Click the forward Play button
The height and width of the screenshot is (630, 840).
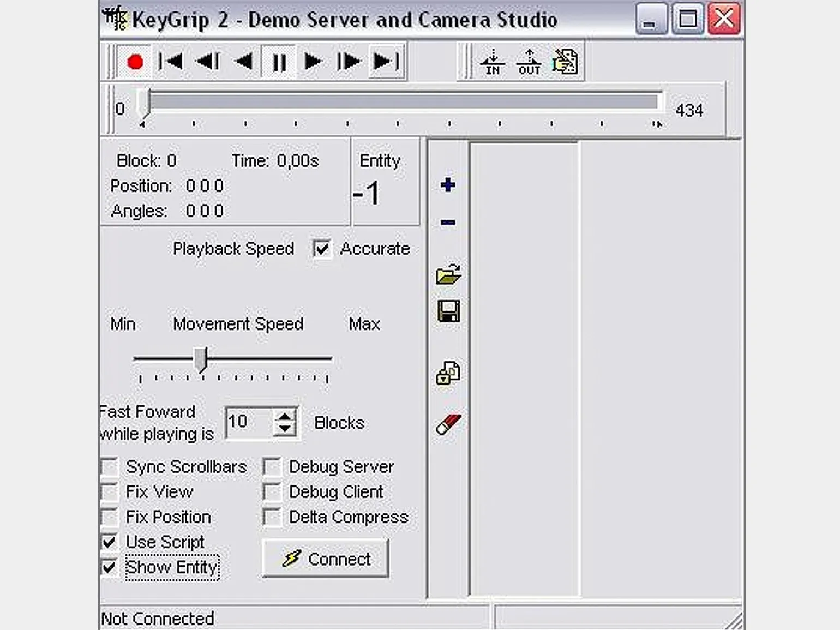pos(313,62)
